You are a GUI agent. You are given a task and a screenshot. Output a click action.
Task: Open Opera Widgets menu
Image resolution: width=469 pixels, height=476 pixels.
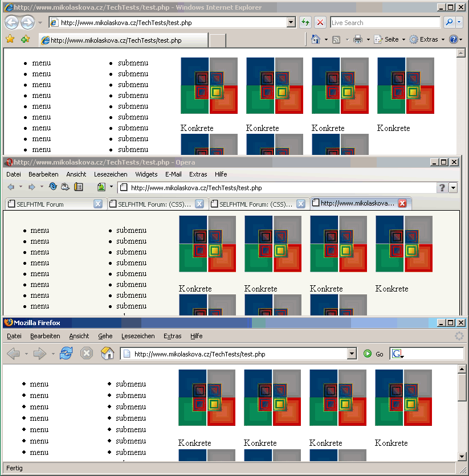146,174
